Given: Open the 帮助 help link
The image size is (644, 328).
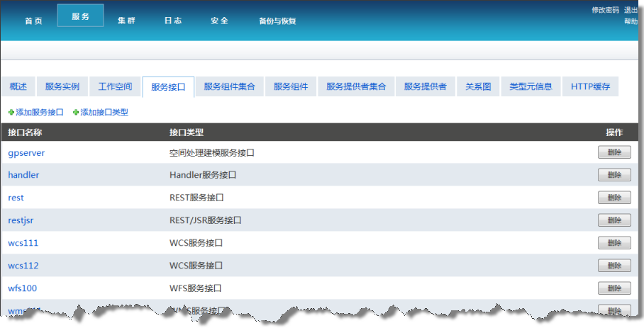Looking at the screenshot, I should click(x=631, y=21).
